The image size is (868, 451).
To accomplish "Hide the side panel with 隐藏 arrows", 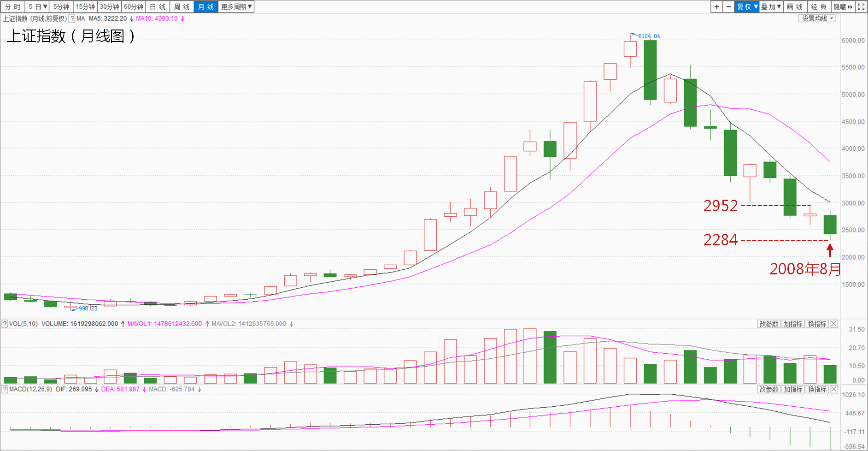I will pos(843,7).
